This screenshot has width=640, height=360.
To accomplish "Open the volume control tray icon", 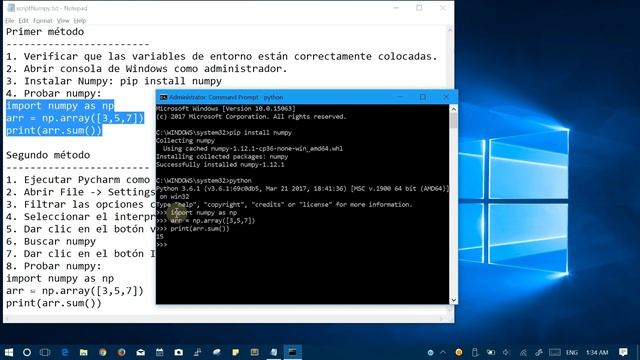I will pyautogui.click(x=507, y=352).
